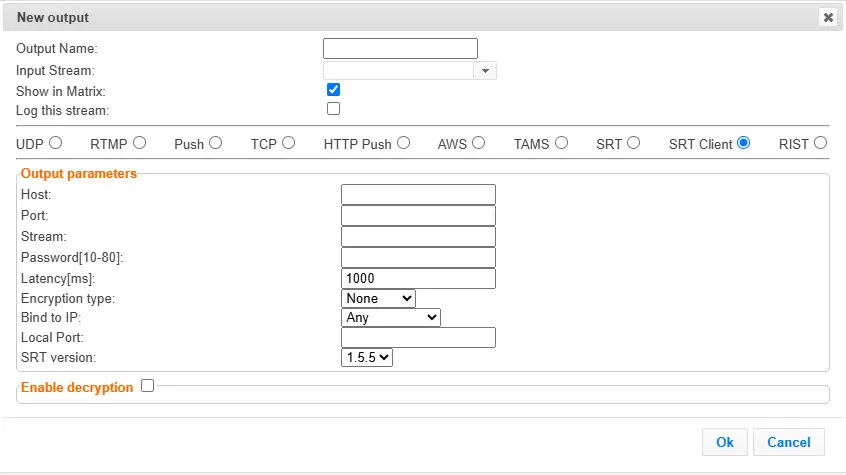Select the TAMS output type
This screenshot has height=475, width=846.
pos(562,143)
